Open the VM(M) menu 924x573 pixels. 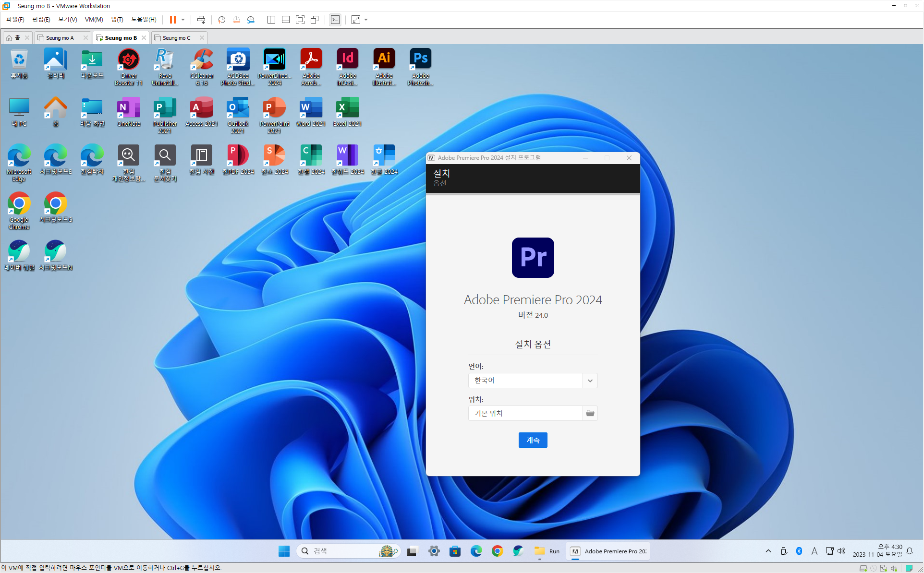click(94, 20)
